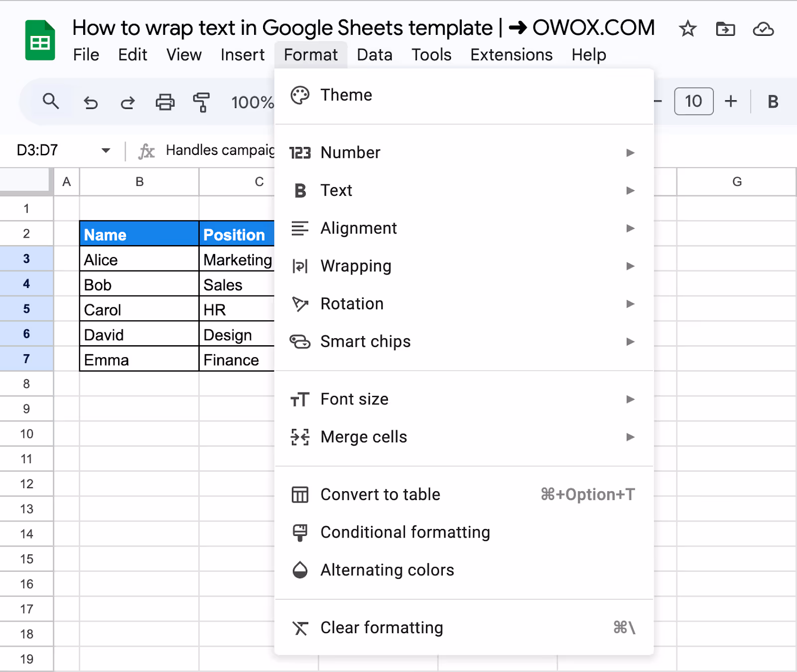Choose Theme from Format menu
This screenshot has width=797, height=672.
464,95
